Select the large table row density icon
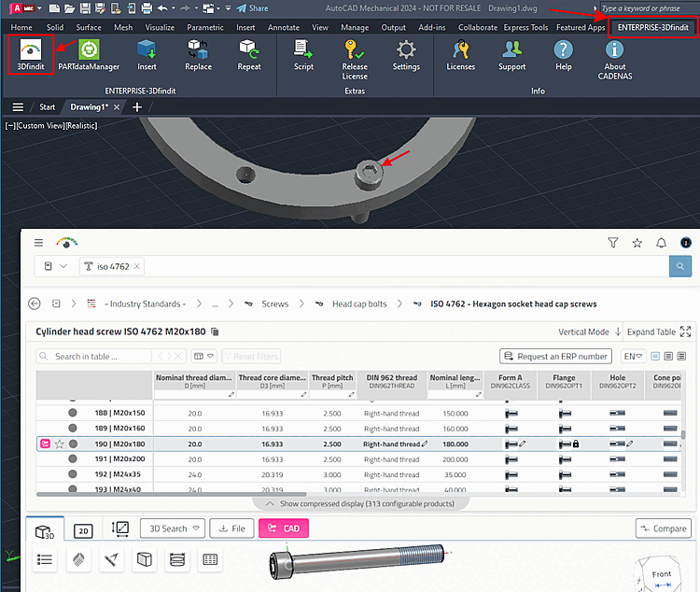Screen dimensions: 700x592 681,356
